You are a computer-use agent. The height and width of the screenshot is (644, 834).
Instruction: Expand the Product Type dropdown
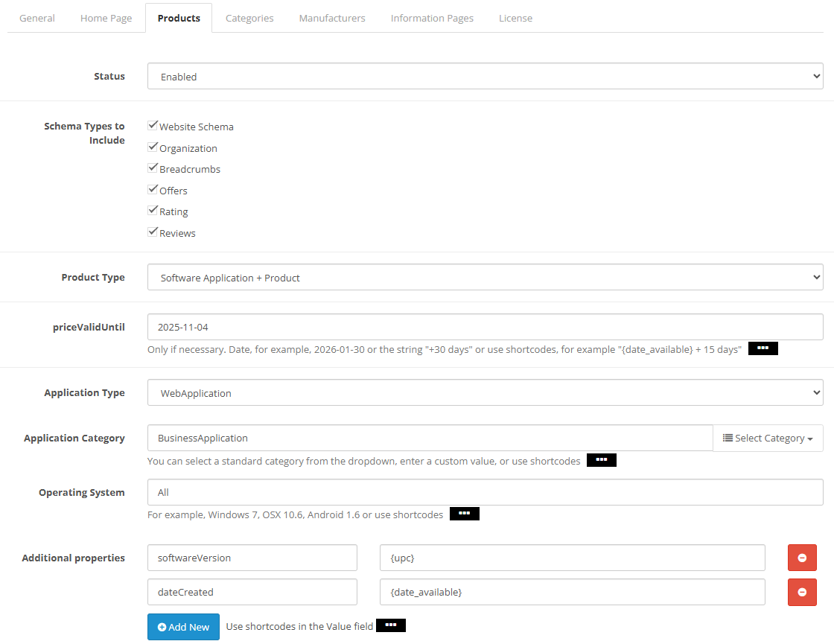tap(485, 278)
